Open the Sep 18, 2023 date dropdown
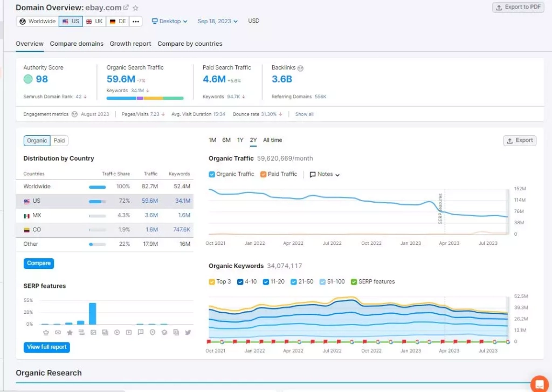Screen dimensions: 552x392 coord(218,22)
